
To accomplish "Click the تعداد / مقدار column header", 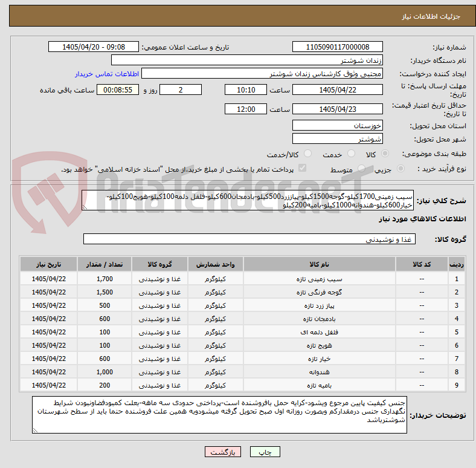I will 105,264.
